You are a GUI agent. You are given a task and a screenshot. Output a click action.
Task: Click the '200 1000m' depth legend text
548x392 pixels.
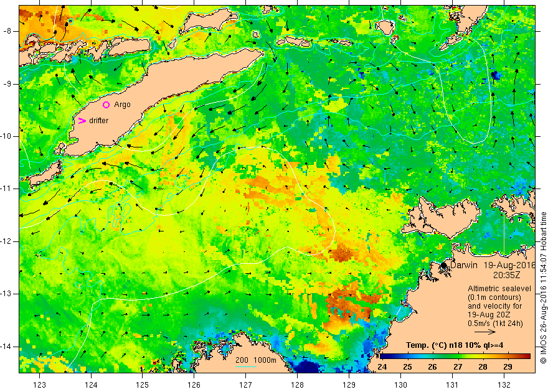pyautogui.click(x=256, y=360)
